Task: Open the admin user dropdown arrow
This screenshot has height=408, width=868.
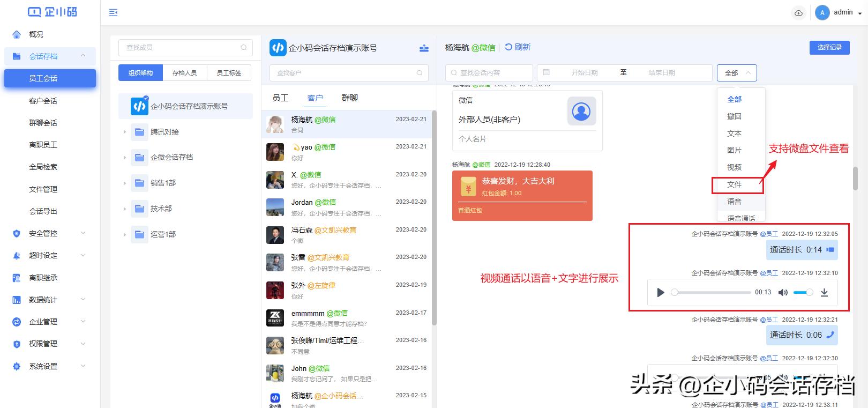Action: click(x=860, y=13)
